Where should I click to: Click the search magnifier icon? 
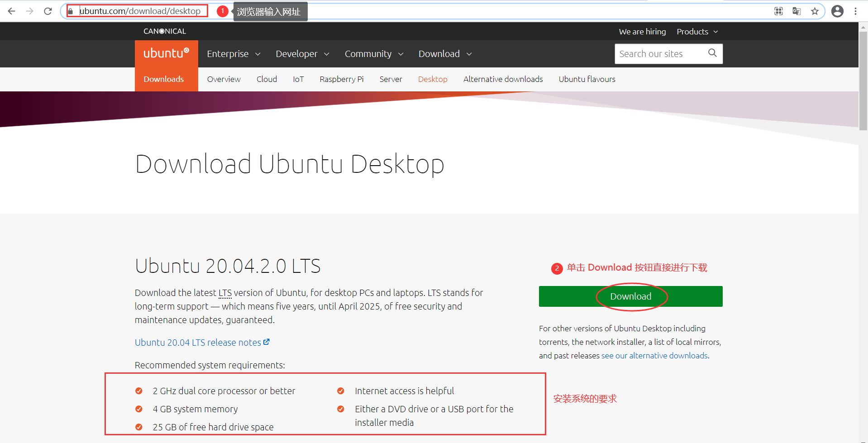[x=712, y=53]
